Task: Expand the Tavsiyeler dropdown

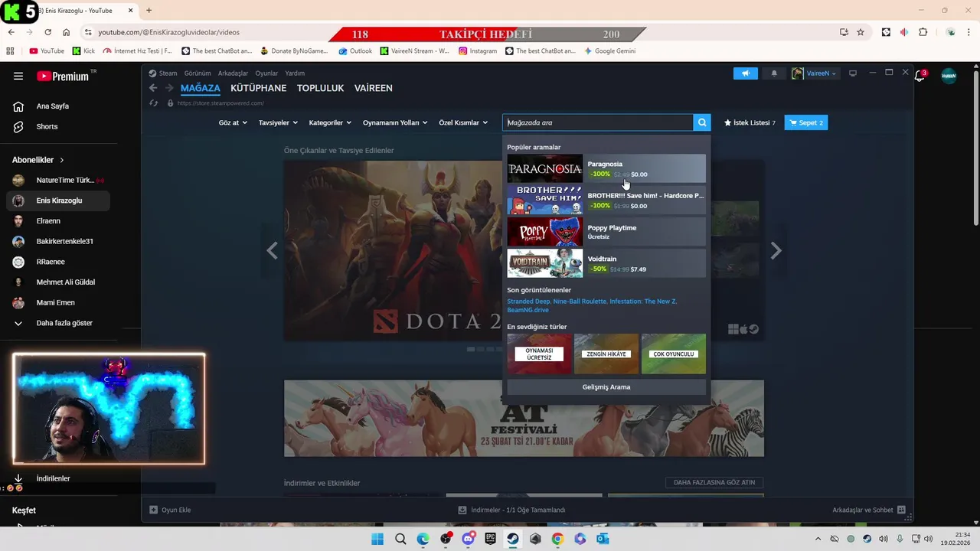Action: tap(278, 122)
